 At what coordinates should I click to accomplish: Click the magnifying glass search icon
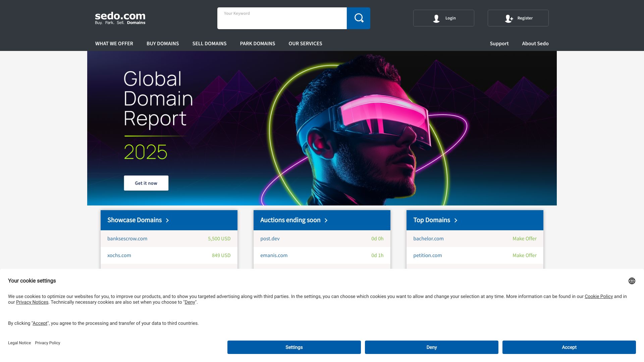359,18
